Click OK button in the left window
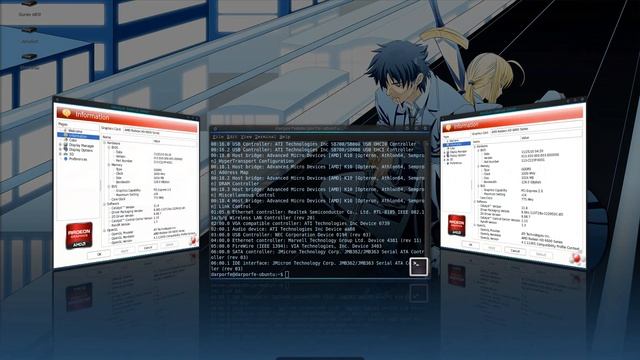This screenshot has width=640, height=360. pyautogui.click(x=99, y=254)
